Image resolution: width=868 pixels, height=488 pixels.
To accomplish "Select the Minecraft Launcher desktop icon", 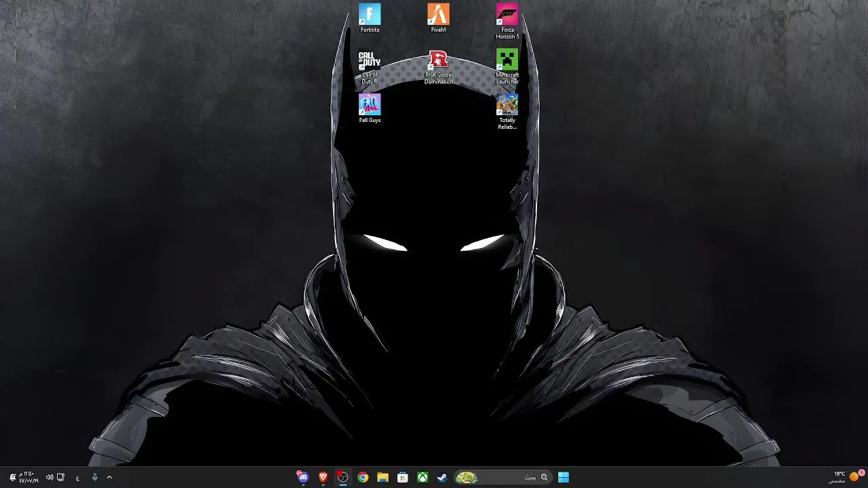I will pyautogui.click(x=507, y=67).
